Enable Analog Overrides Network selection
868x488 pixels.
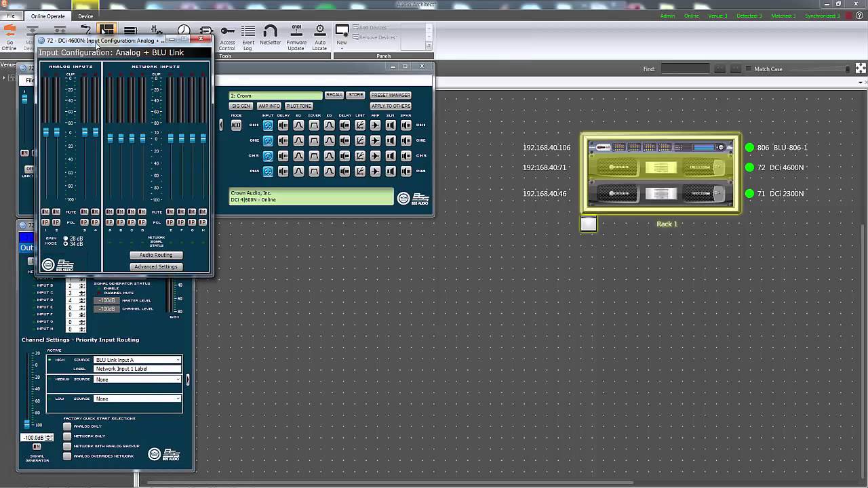click(67, 456)
